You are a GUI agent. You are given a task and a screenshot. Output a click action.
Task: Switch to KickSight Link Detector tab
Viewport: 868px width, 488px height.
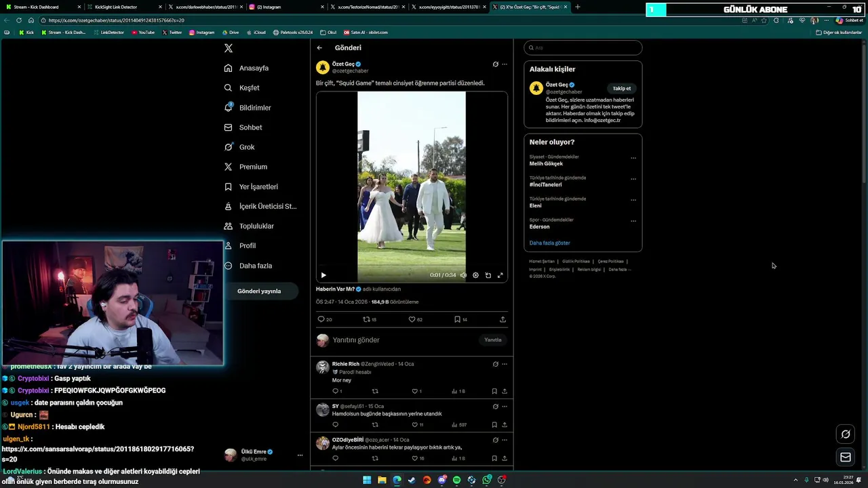point(124,7)
